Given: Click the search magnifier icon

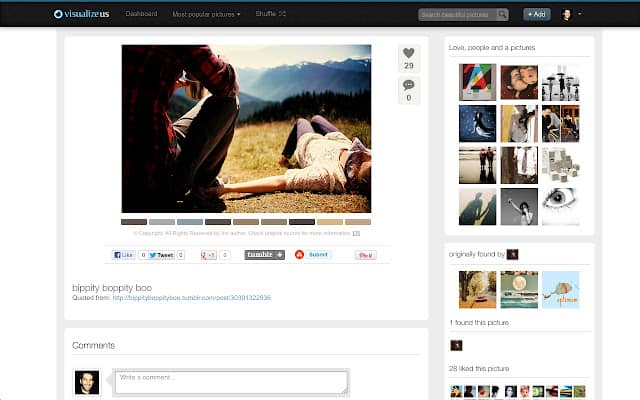Looking at the screenshot, I should [x=502, y=15].
